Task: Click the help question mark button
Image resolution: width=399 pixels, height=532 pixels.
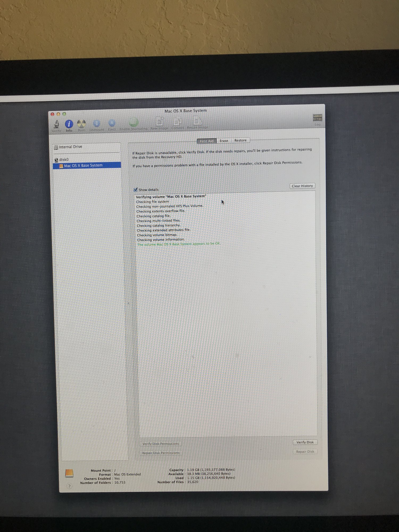Action: coord(69,486)
